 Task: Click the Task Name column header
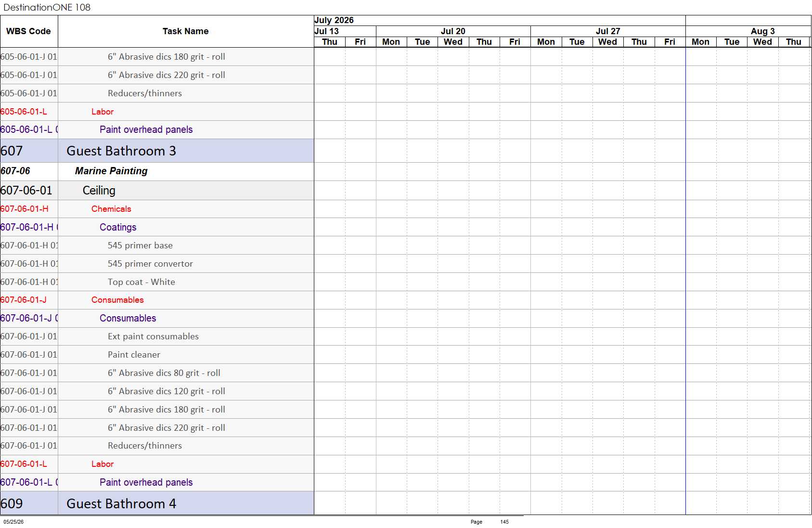coord(185,31)
